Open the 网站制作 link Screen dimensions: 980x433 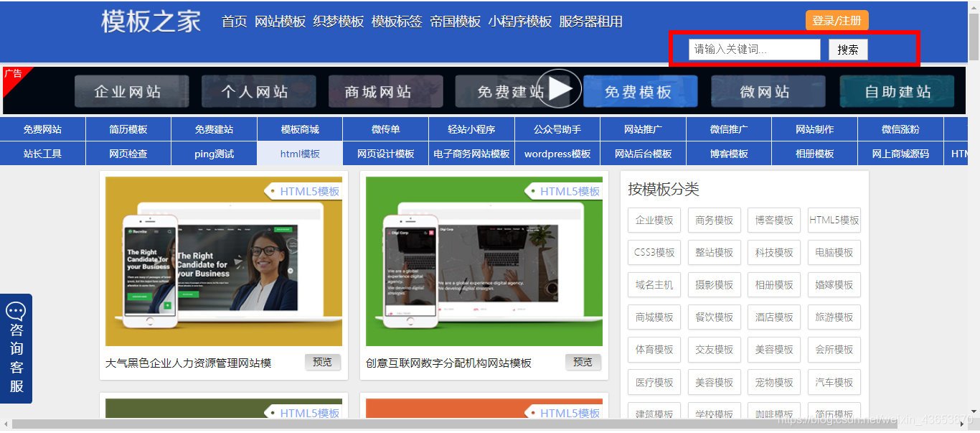[814, 129]
